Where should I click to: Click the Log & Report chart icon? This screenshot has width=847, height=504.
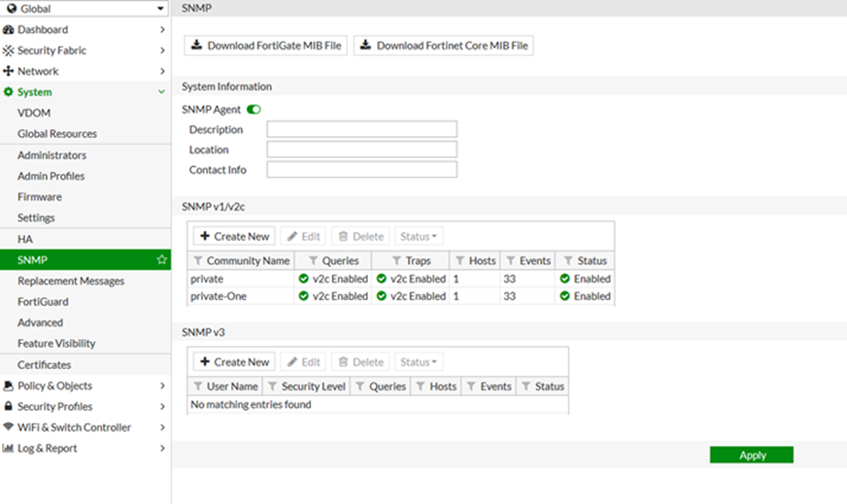(9, 449)
